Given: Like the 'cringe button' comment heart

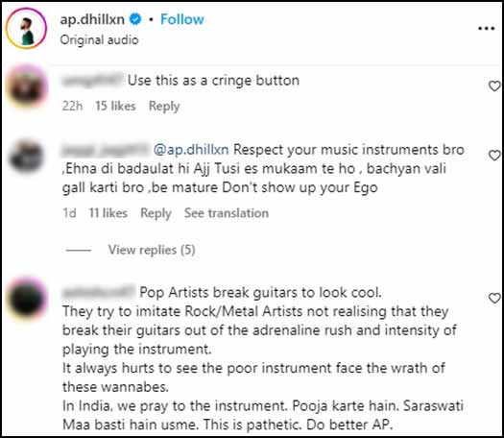Looking at the screenshot, I should (494, 85).
